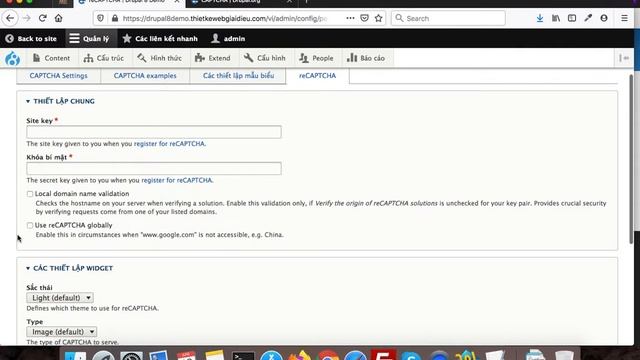This screenshot has width=640, height=360.
Task: Open the Sắc thái Light (default) dropdown
Action: (x=60, y=298)
